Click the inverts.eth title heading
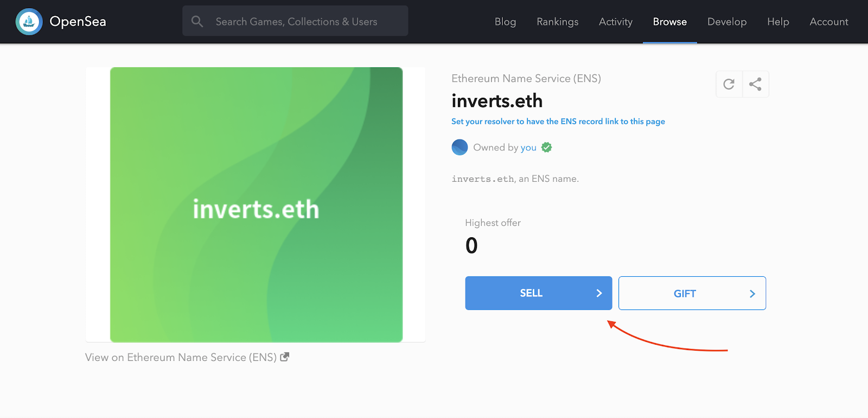Viewport: 868px width, 418px height. coord(497,101)
